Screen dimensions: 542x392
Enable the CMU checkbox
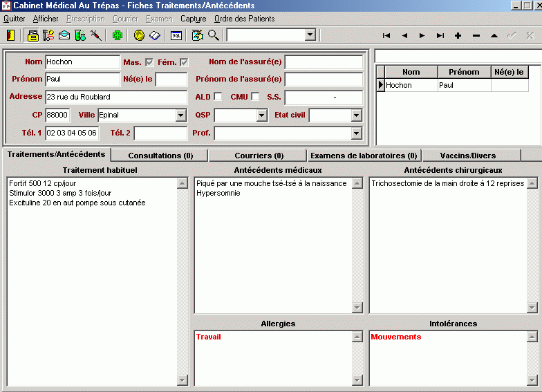(x=255, y=97)
